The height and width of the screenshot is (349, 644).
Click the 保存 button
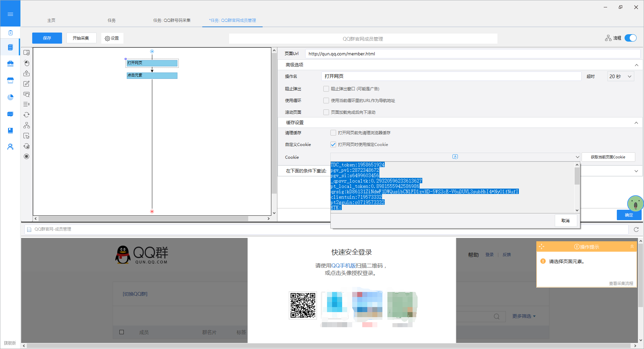pos(47,38)
